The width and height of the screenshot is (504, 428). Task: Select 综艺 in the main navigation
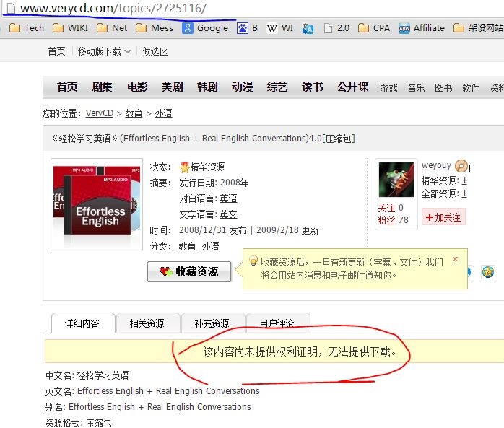(x=277, y=87)
